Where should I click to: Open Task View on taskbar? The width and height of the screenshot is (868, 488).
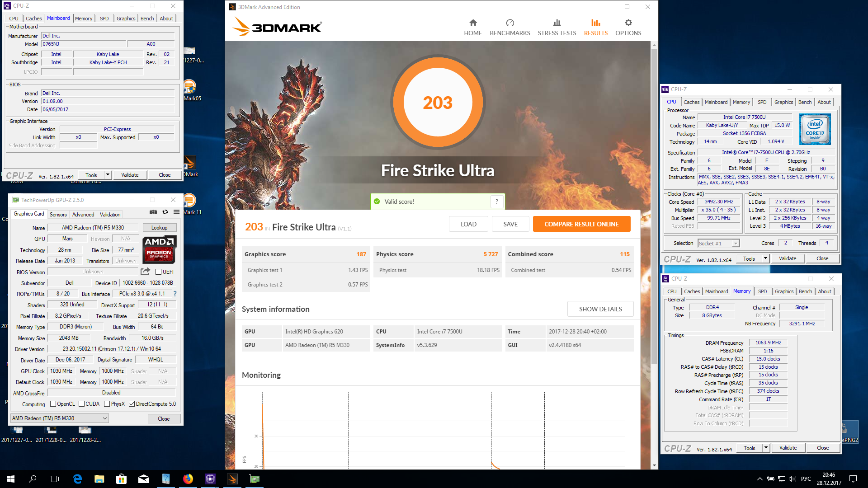[x=54, y=479]
